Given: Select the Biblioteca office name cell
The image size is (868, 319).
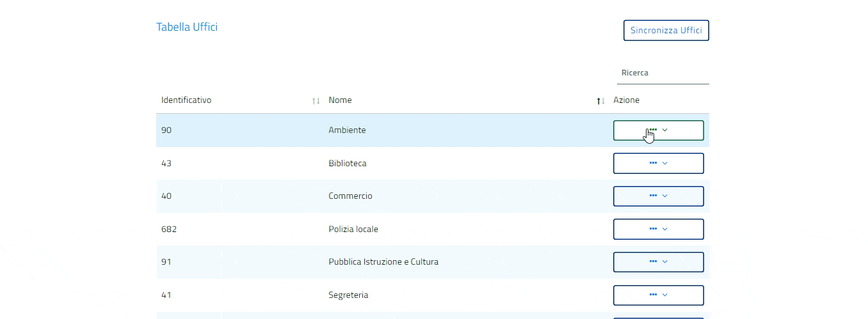Looking at the screenshot, I should pyautogui.click(x=348, y=164).
